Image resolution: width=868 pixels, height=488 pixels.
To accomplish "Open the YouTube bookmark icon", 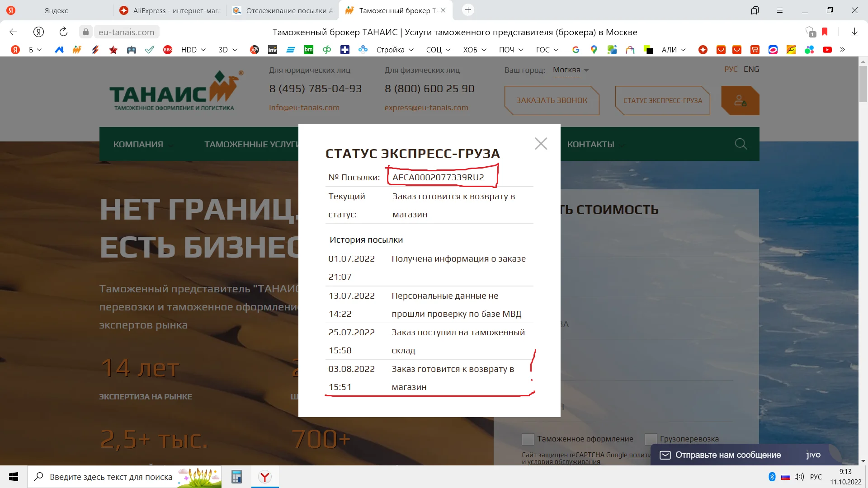I will (827, 50).
